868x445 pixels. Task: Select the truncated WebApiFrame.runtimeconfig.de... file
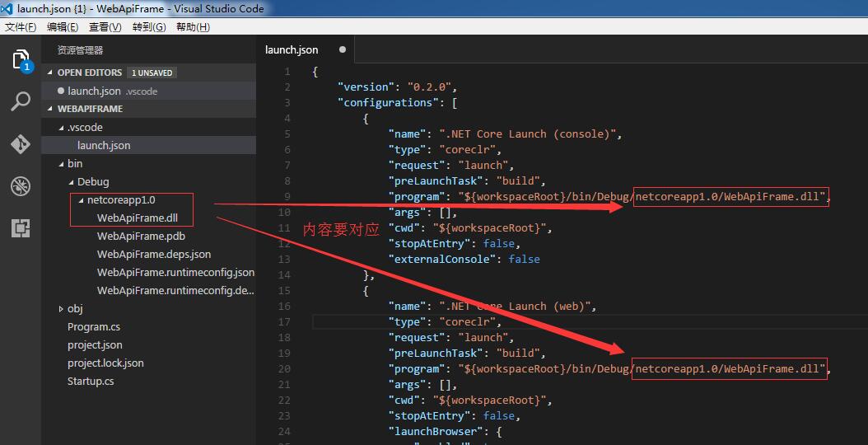[175, 290]
